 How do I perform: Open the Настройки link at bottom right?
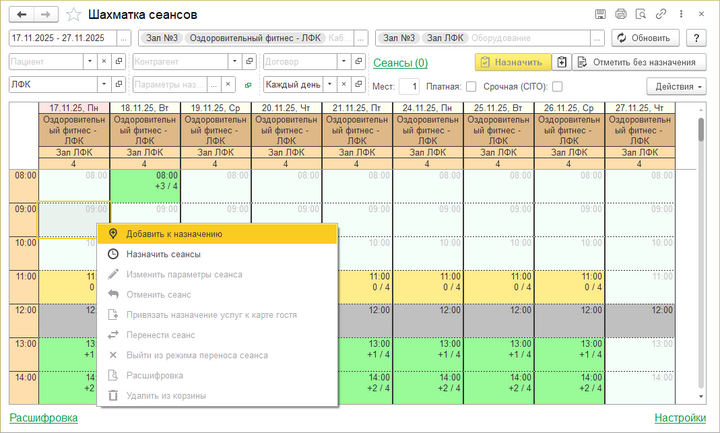[x=680, y=417]
